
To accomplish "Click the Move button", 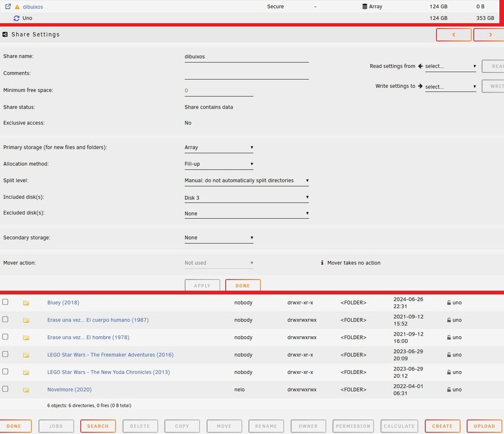I will [224, 426].
